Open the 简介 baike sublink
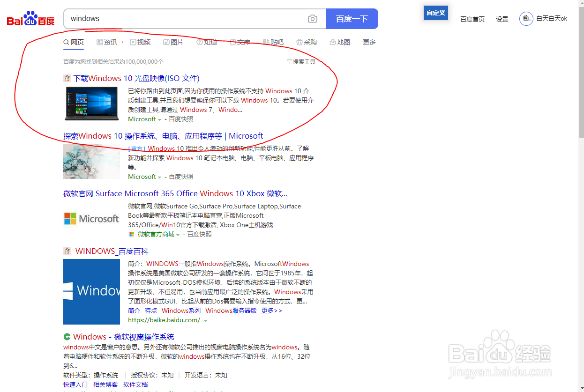Viewport: 584px width, 392px height. coord(134,311)
